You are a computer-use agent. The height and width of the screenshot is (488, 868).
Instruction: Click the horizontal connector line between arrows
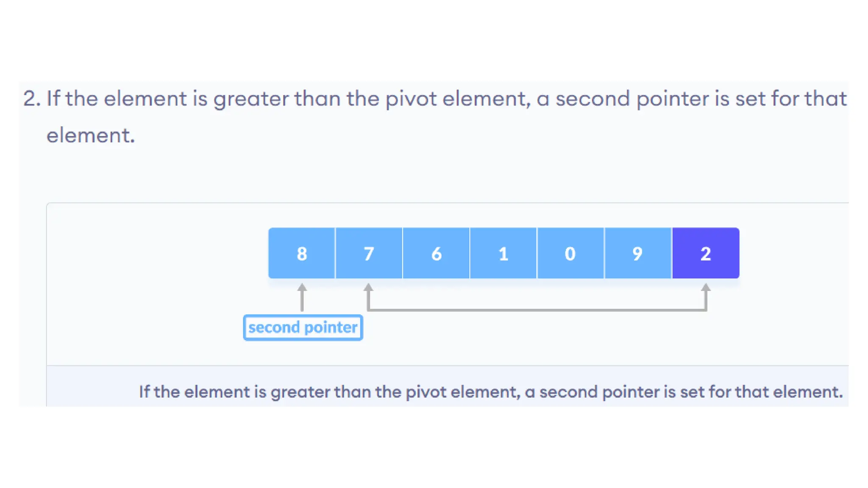tap(537, 310)
